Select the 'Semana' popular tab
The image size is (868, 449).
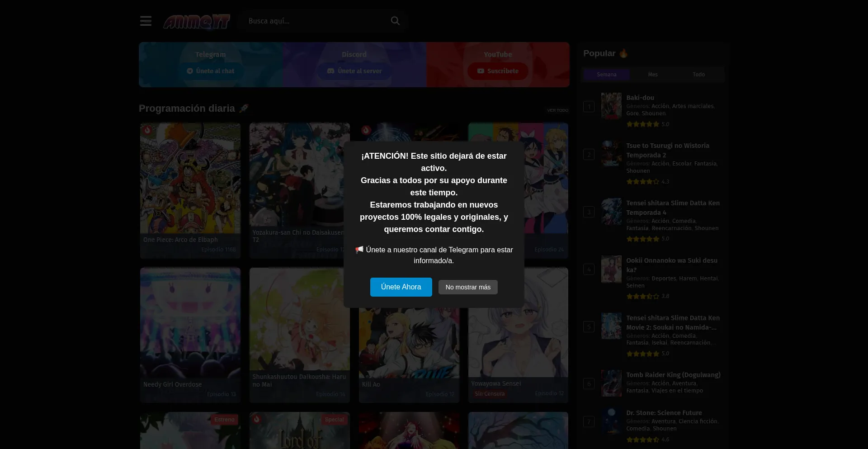pos(606,75)
